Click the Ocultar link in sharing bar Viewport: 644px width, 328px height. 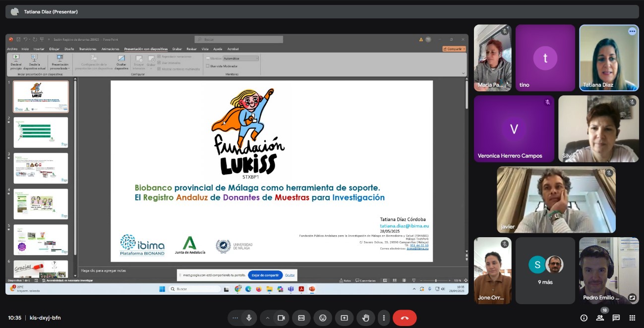[290, 275]
